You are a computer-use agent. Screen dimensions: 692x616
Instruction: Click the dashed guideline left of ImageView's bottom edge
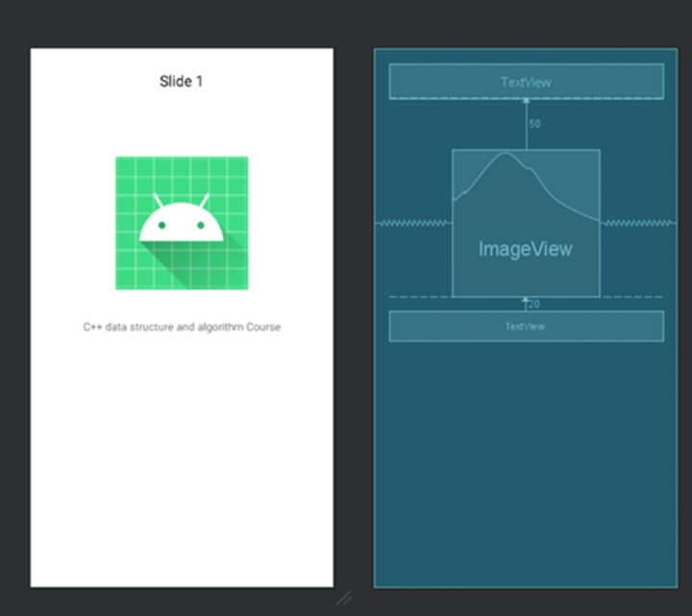click(x=413, y=296)
